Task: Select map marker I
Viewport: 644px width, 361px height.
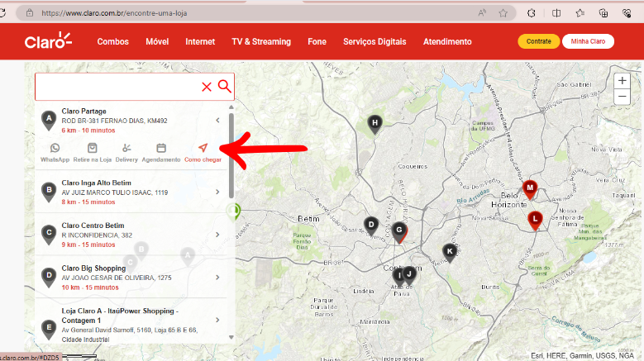Action: (398, 278)
